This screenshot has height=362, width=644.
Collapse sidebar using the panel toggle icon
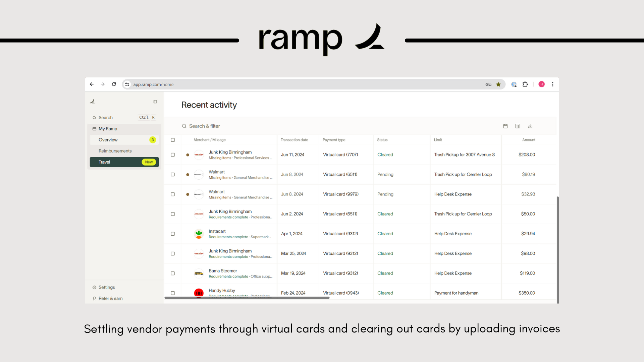(155, 102)
